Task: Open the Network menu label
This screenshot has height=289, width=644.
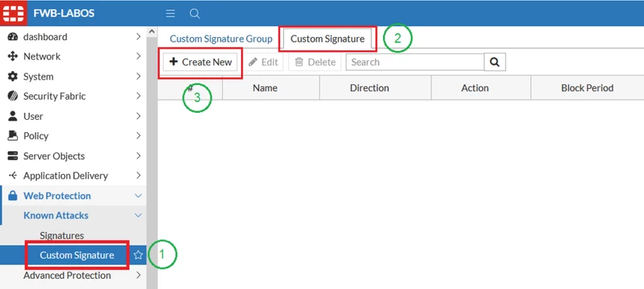Action: coord(42,56)
